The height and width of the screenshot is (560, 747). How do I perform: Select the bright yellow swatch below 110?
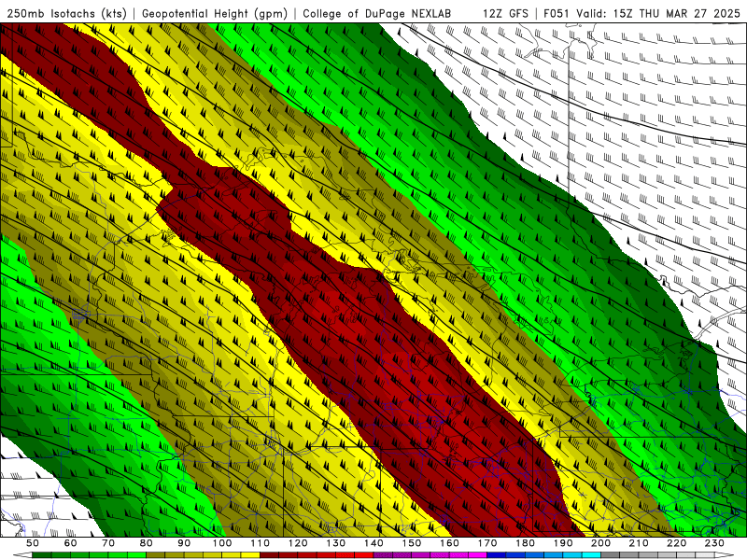click(250, 555)
